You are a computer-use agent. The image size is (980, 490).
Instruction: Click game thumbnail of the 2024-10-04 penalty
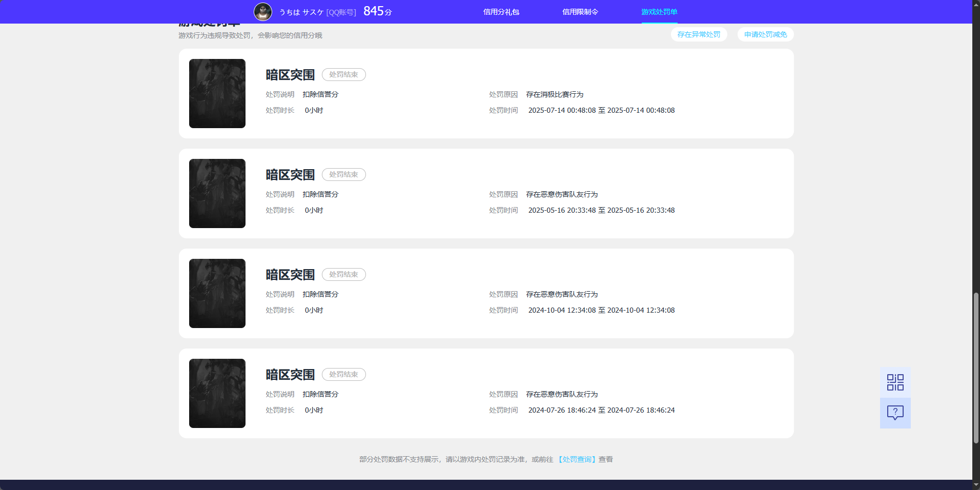tap(217, 293)
